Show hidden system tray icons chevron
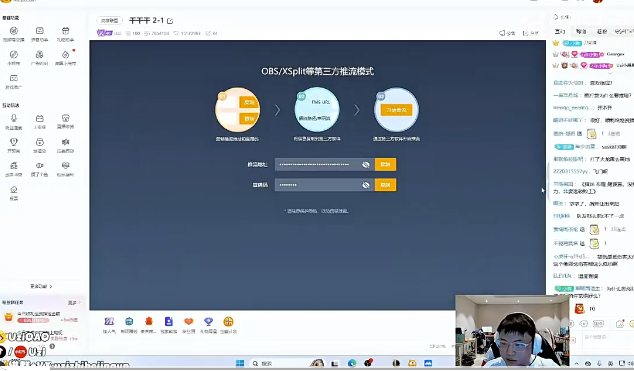The image size is (634, 371). [577, 363]
